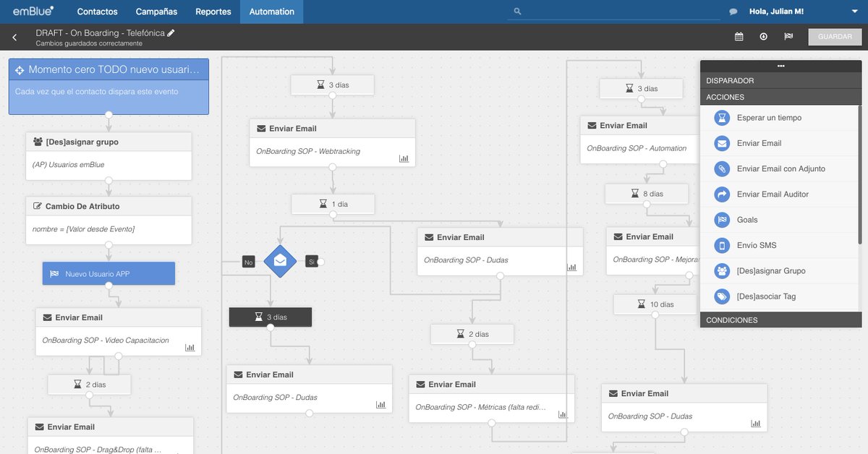
Task: Click the OnBoarding SOP - Video Capacitacion text
Action: point(106,340)
